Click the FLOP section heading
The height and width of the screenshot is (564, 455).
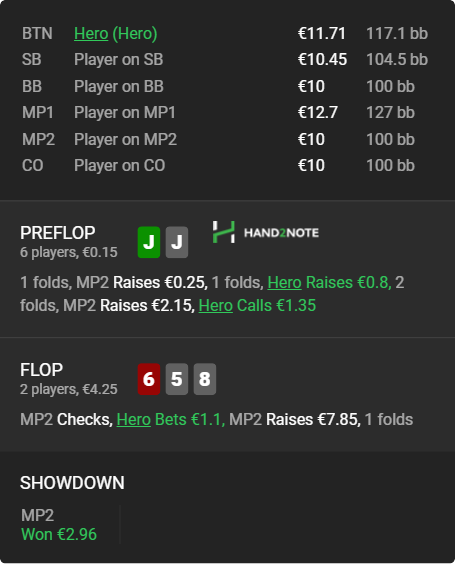(x=41, y=370)
